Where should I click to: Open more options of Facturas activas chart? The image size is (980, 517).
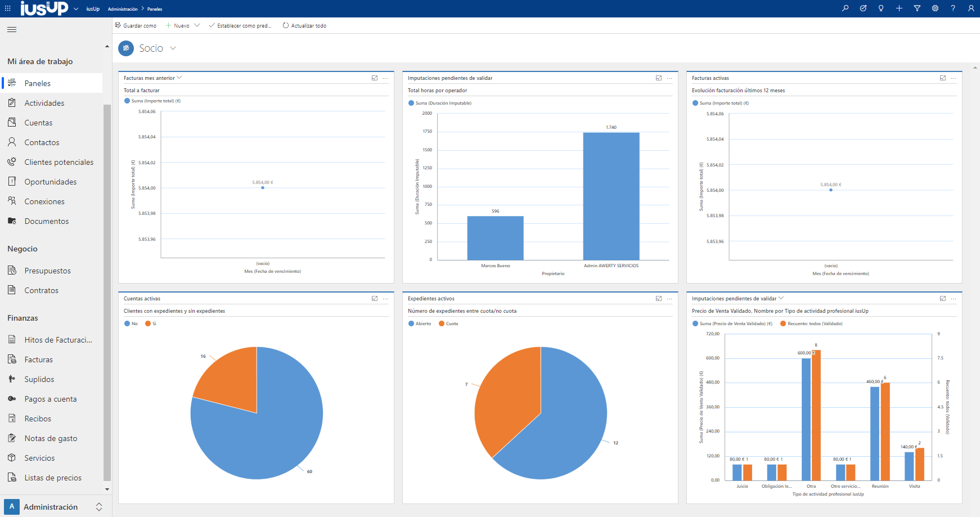[954, 78]
